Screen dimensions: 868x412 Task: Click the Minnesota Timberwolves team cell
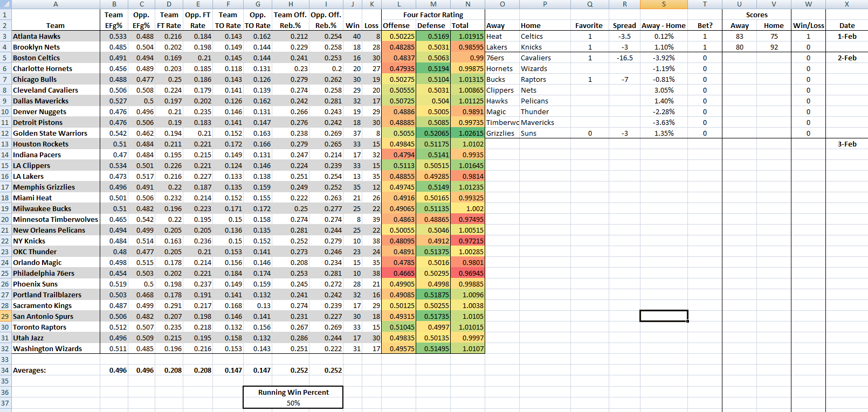(56, 219)
